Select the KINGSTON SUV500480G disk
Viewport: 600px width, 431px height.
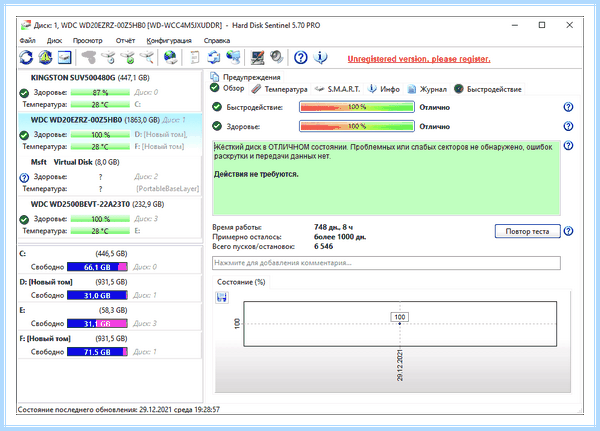[x=110, y=91]
